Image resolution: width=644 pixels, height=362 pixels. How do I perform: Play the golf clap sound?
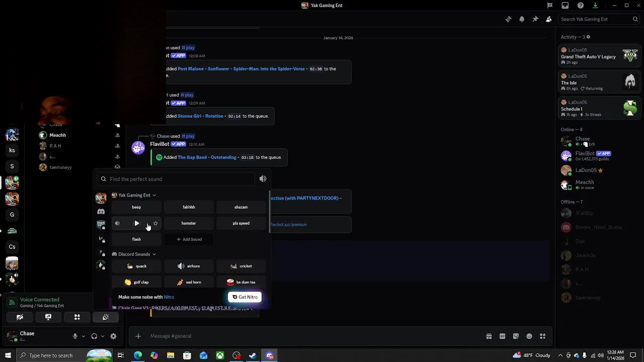136,282
